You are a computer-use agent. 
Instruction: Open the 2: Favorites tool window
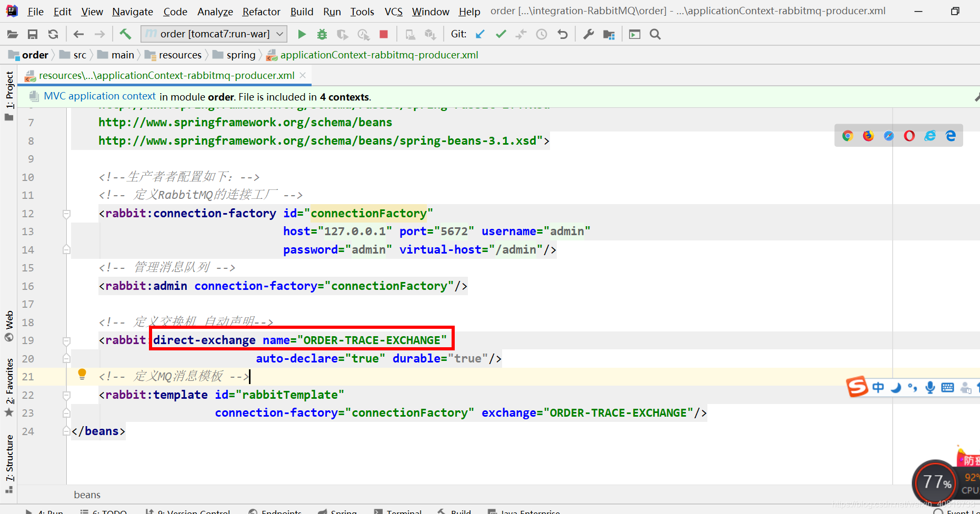coord(9,381)
